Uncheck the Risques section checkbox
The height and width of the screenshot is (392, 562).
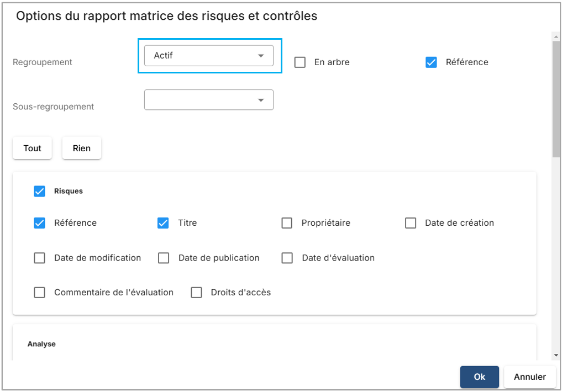point(40,192)
